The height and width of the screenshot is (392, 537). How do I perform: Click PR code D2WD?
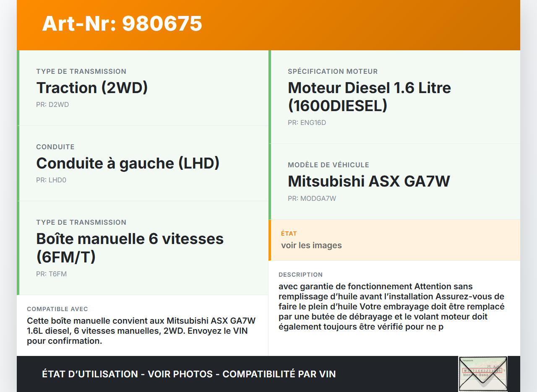[x=52, y=105]
